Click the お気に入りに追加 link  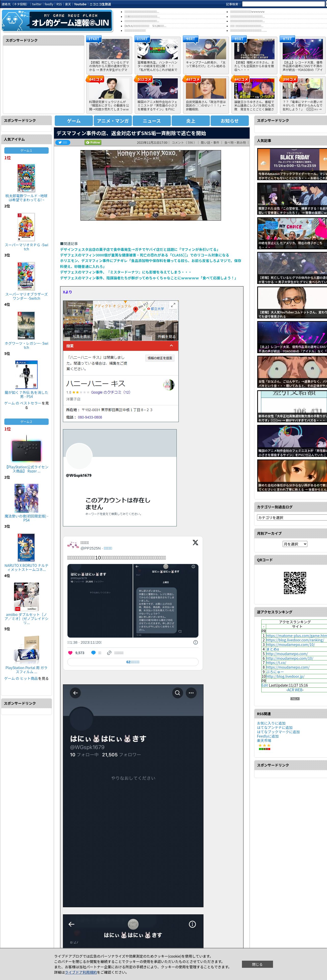(271, 723)
